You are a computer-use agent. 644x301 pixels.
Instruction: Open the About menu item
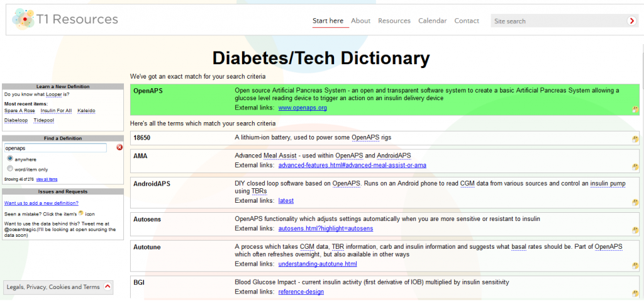point(360,21)
